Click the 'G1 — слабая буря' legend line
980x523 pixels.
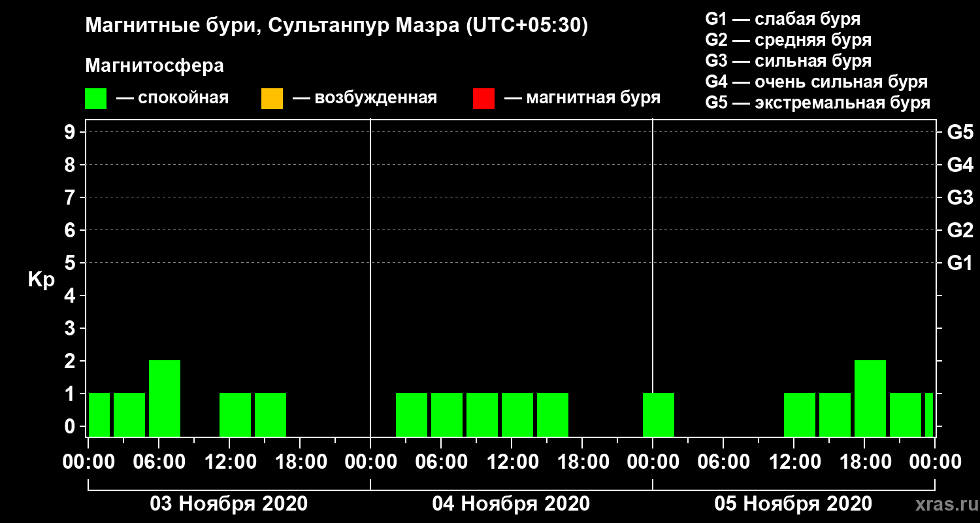point(783,18)
